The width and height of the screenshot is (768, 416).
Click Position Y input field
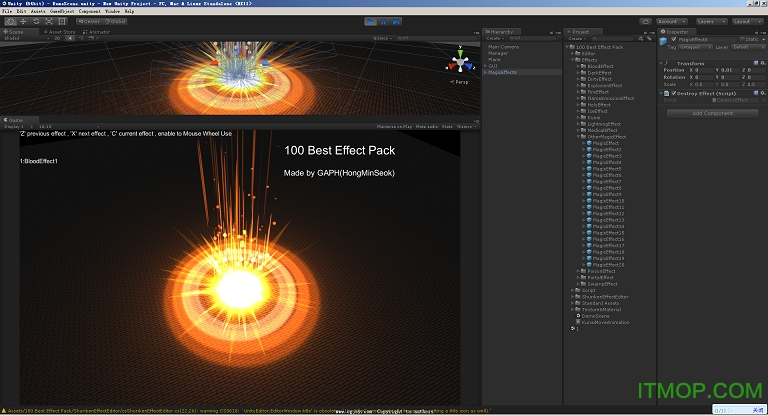pos(729,70)
